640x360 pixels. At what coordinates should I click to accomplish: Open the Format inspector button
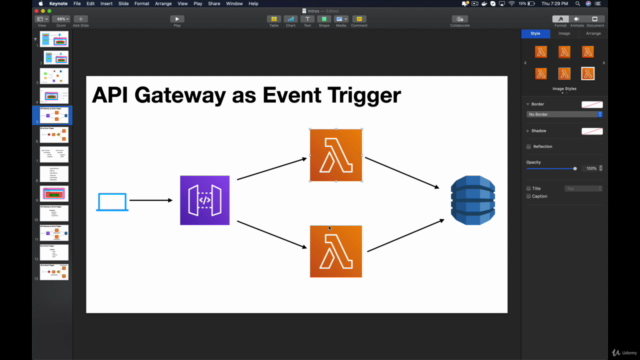(x=560, y=19)
